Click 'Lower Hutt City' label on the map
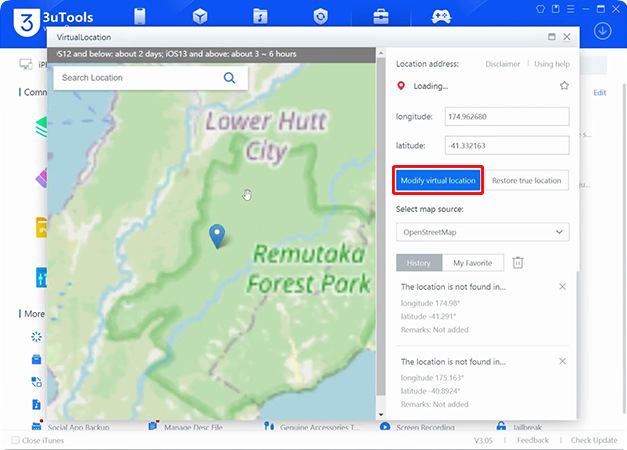The image size is (627, 450). [x=266, y=136]
